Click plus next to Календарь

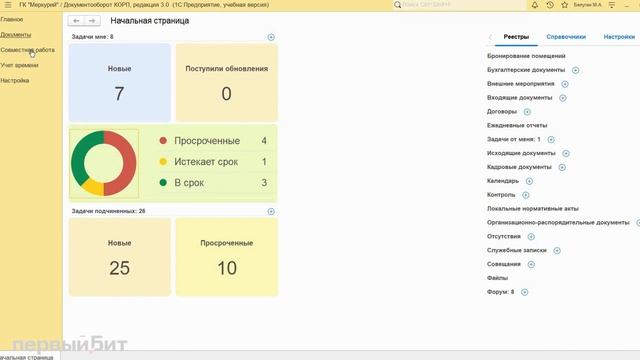[529, 181]
